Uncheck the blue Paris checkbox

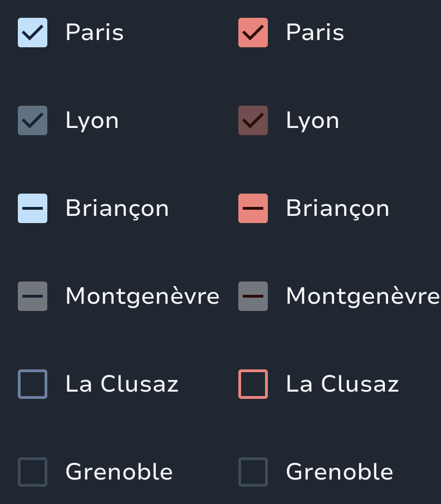click(x=32, y=32)
